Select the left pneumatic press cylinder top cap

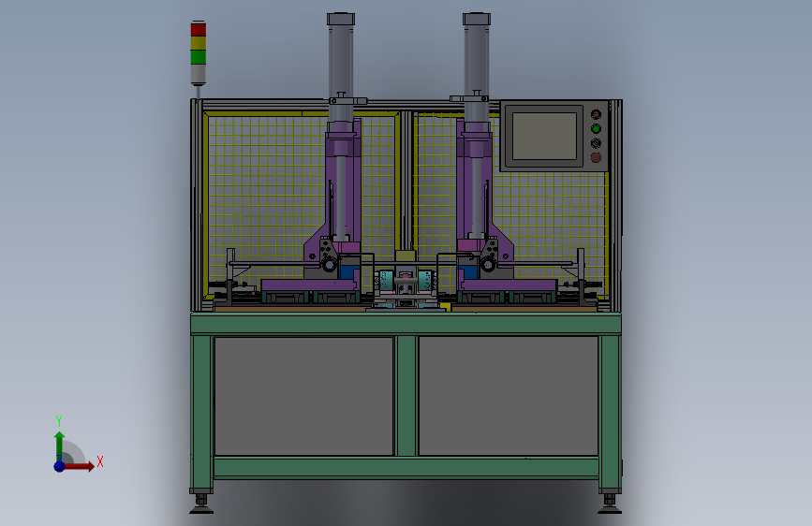pos(341,19)
